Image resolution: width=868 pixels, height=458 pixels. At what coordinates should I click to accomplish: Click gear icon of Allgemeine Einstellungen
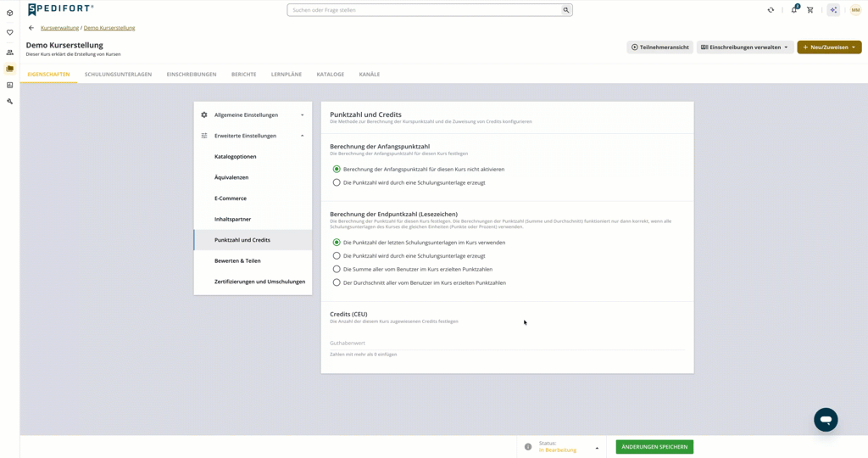[203, 115]
